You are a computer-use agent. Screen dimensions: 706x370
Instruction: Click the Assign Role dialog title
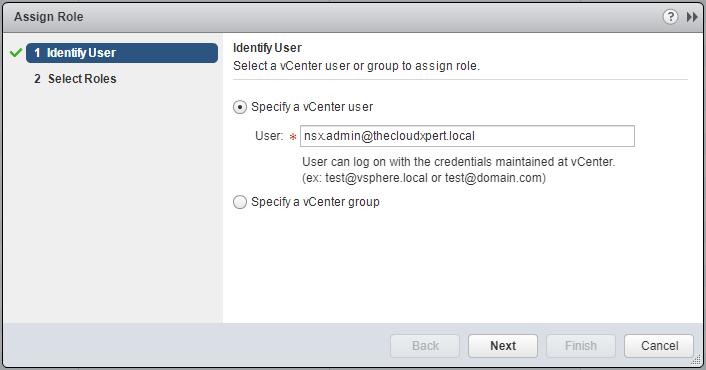(49, 17)
